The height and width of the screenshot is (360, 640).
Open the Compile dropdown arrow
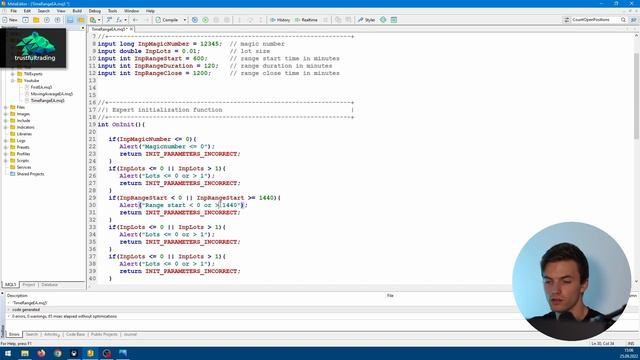[x=184, y=20]
